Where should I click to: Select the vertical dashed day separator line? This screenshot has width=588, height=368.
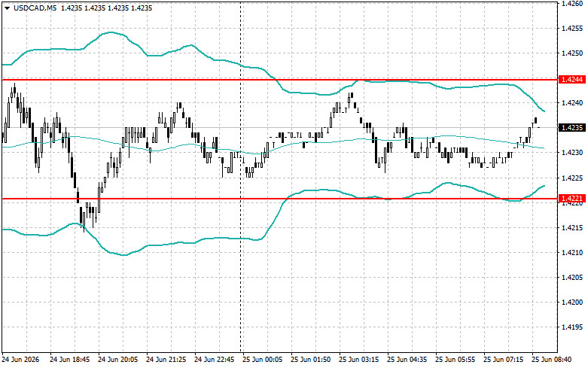241,176
